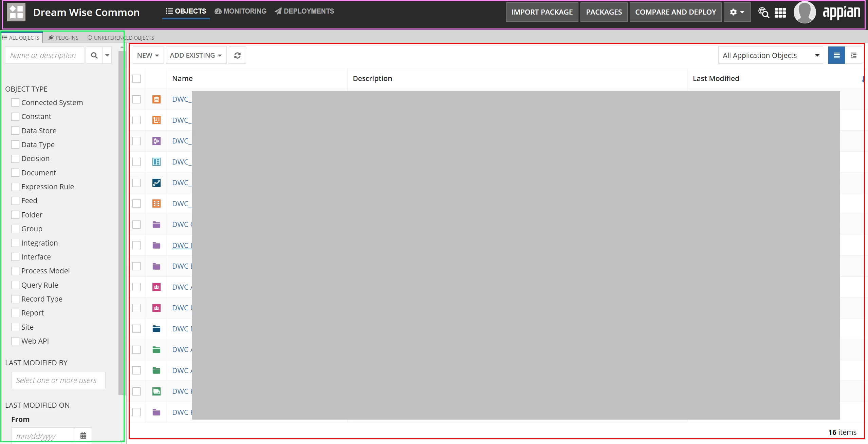This screenshot has height=444, width=868.
Task: Click the user profile avatar
Action: 805,12
